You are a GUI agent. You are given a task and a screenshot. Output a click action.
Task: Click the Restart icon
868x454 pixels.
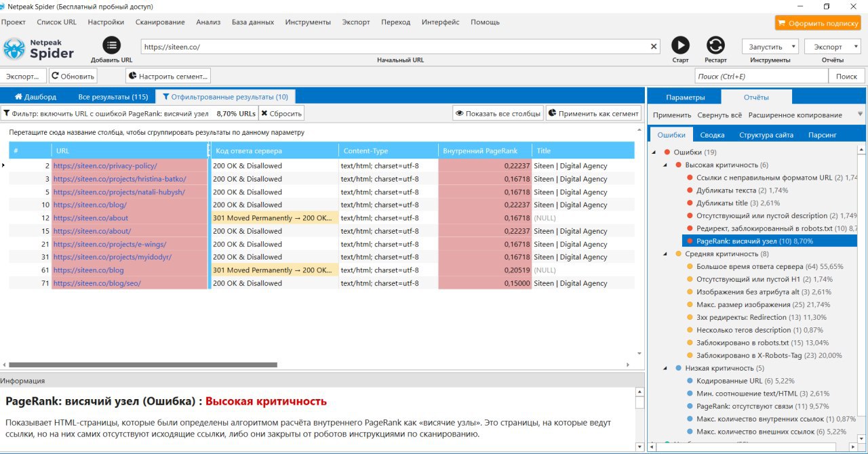pos(715,45)
